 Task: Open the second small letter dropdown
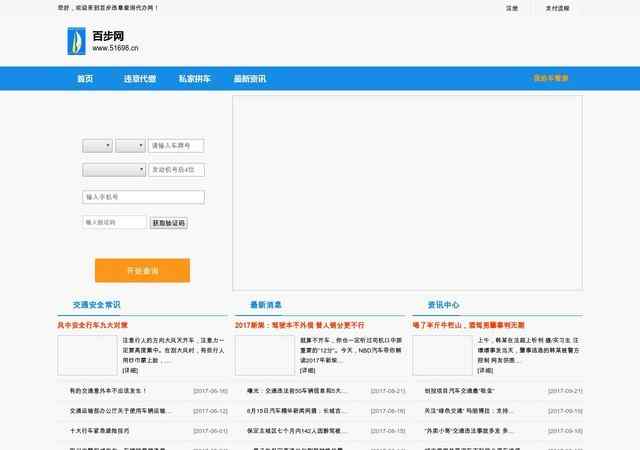pos(130,145)
